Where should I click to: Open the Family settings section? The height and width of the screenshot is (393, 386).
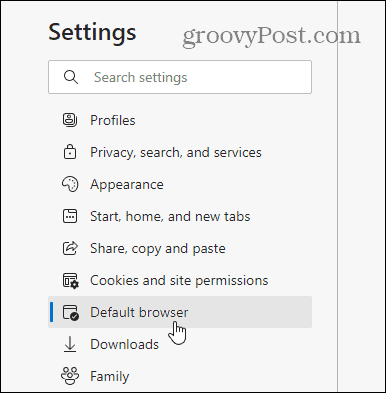click(180, 376)
